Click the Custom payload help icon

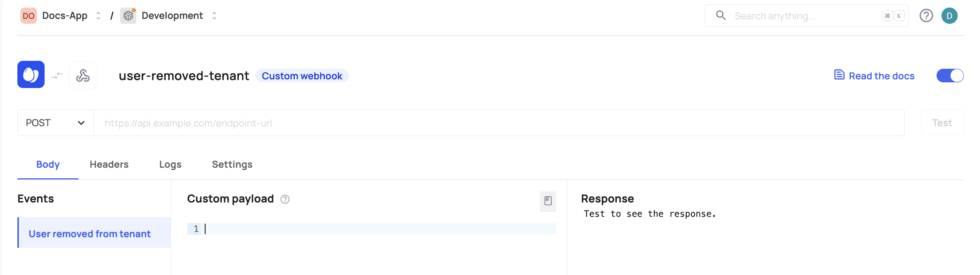tap(285, 199)
